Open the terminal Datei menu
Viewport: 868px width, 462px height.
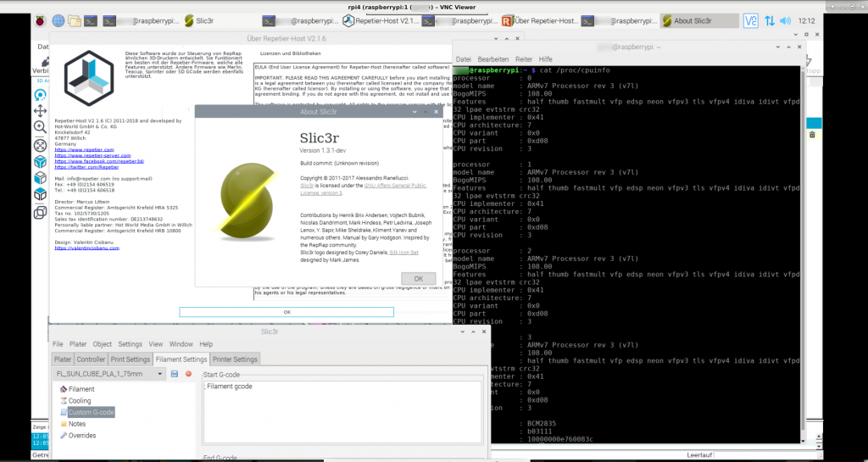464,59
